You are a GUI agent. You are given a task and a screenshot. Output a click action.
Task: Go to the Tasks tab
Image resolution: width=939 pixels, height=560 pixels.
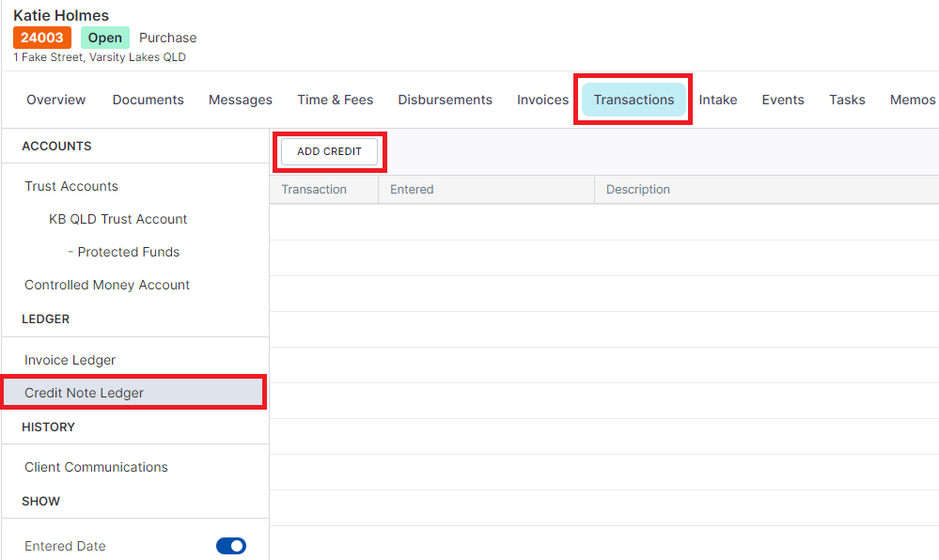(x=847, y=100)
